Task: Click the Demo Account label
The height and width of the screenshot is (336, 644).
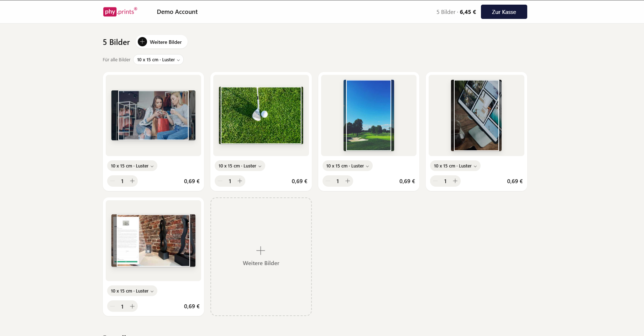Action: [x=177, y=12]
